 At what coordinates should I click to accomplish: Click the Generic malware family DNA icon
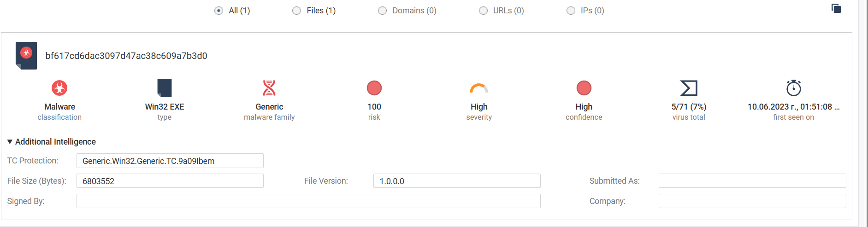point(269,88)
